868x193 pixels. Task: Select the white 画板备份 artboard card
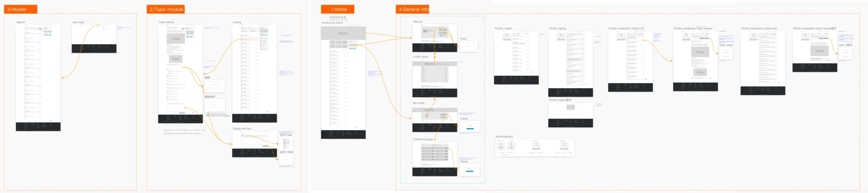215,105
